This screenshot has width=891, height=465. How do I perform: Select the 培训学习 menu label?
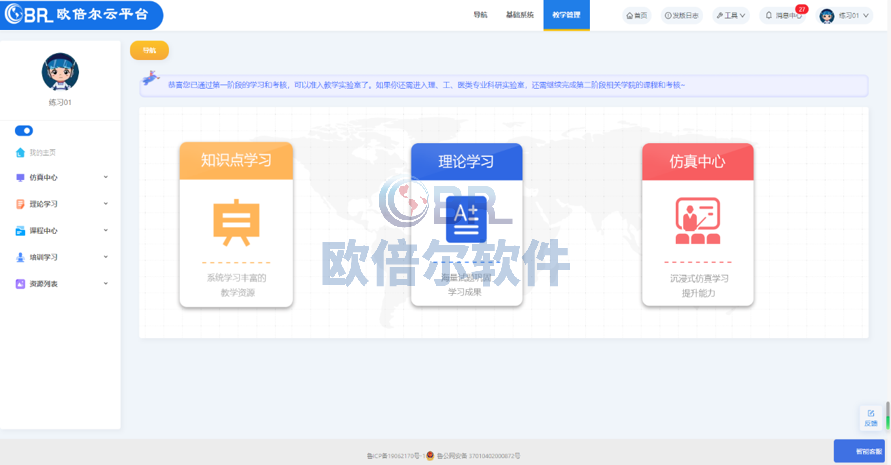pos(44,258)
